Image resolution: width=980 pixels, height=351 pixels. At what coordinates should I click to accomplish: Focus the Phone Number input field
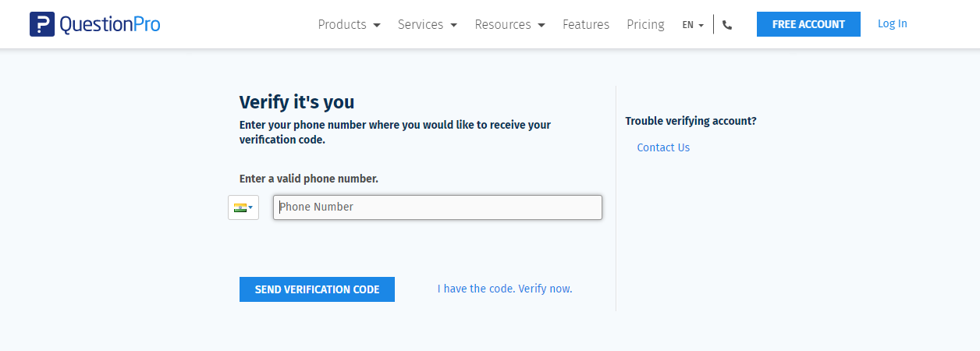click(438, 207)
